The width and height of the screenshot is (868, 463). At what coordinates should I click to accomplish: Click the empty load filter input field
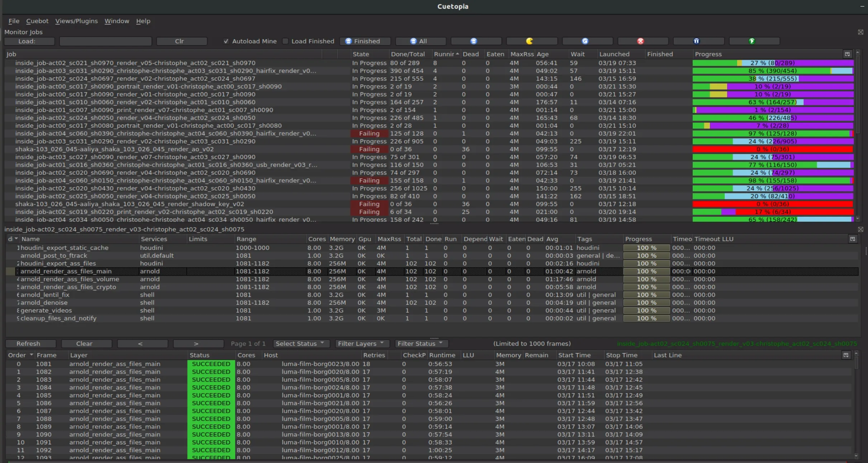click(105, 41)
